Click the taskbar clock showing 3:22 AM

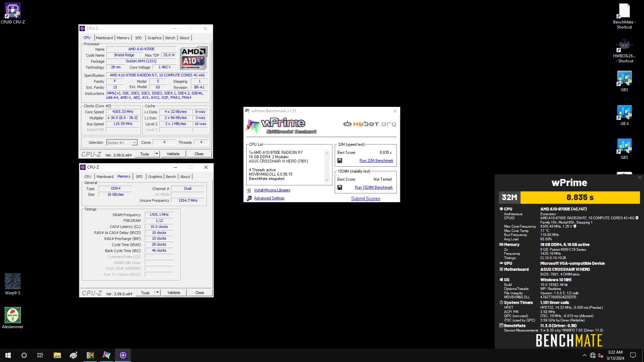tap(615, 355)
